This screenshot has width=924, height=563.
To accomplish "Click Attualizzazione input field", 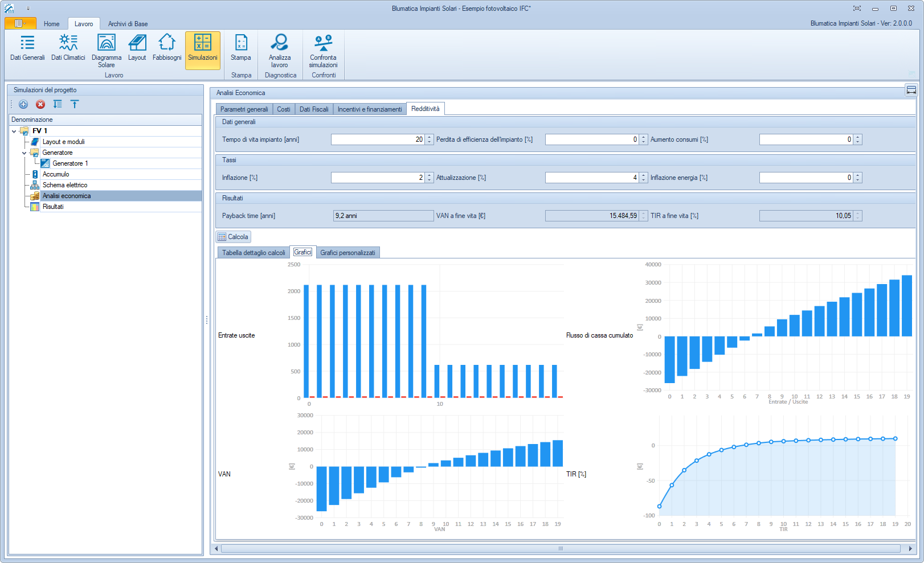I will tap(592, 178).
